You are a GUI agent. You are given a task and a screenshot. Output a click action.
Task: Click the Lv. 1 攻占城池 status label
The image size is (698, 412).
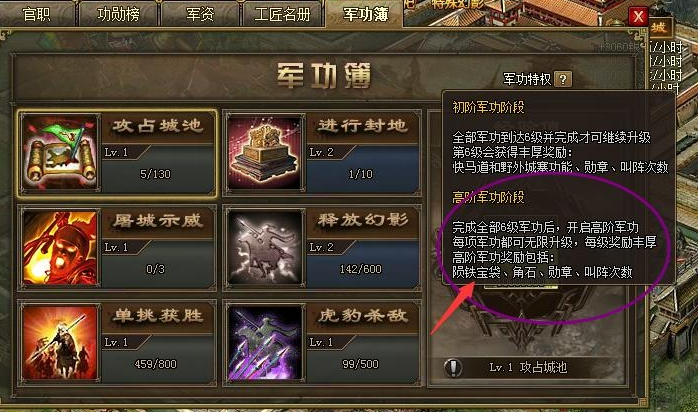click(x=528, y=368)
